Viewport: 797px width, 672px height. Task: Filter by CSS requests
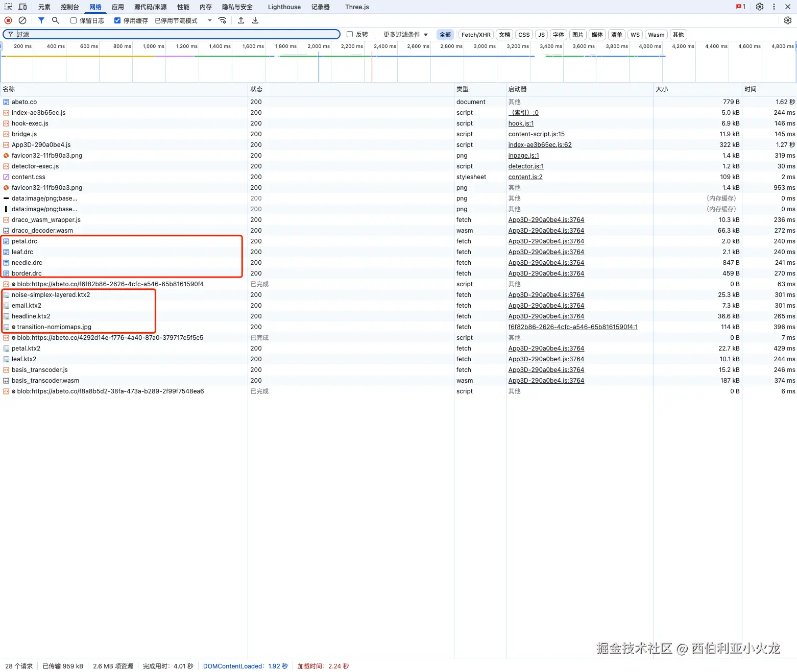click(524, 35)
